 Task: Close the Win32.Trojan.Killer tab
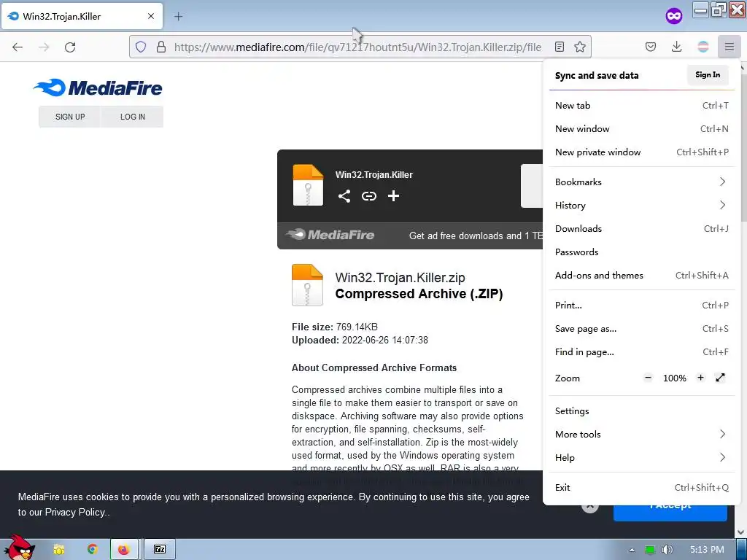click(x=151, y=16)
